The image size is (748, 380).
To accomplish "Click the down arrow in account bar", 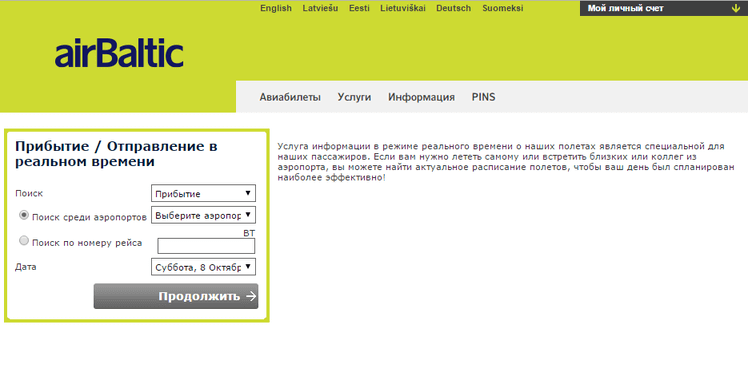I will 735,8.
